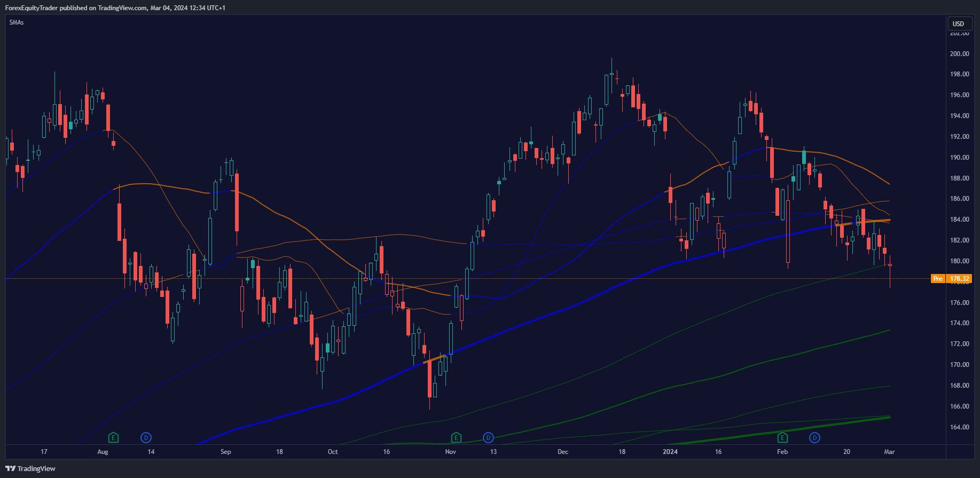Open the USD currency selector
Image resolution: width=980 pixels, height=478 pixels.
click(959, 23)
